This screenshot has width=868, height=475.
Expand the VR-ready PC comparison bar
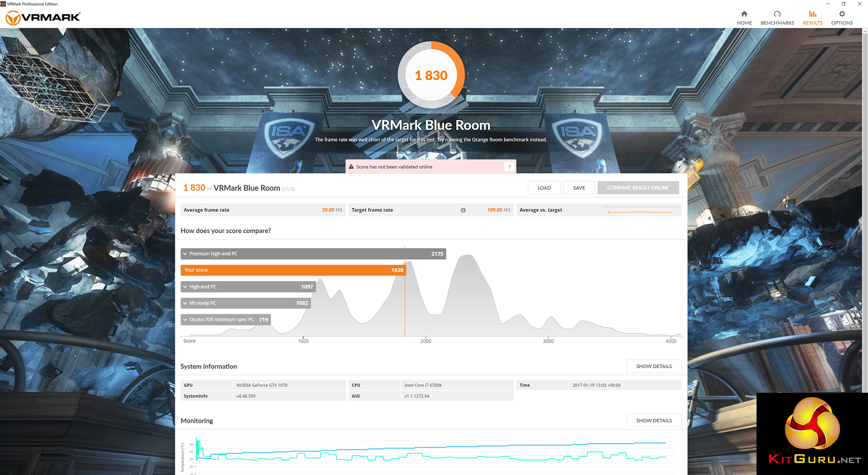point(185,303)
